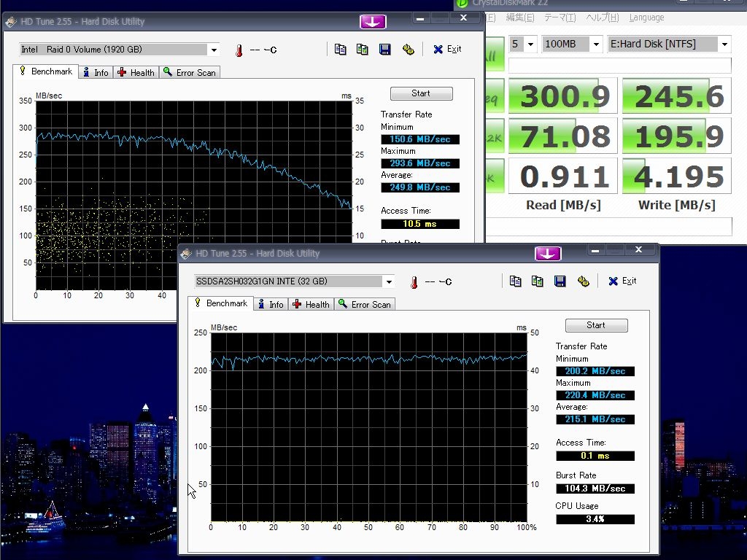Click purple download arrow in Intel Raid HD Tune title bar

pos(373,21)
